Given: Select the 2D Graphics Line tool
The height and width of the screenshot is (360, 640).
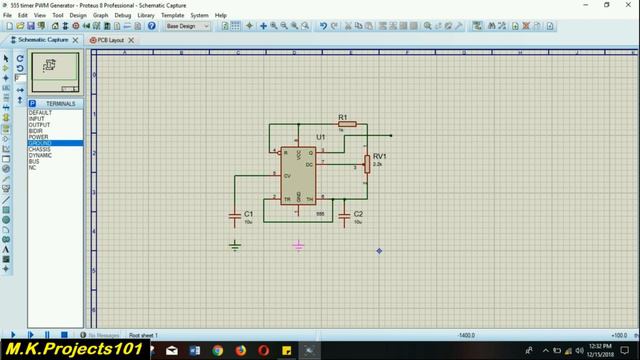Looking at the screenshot, I should point(6,200).
